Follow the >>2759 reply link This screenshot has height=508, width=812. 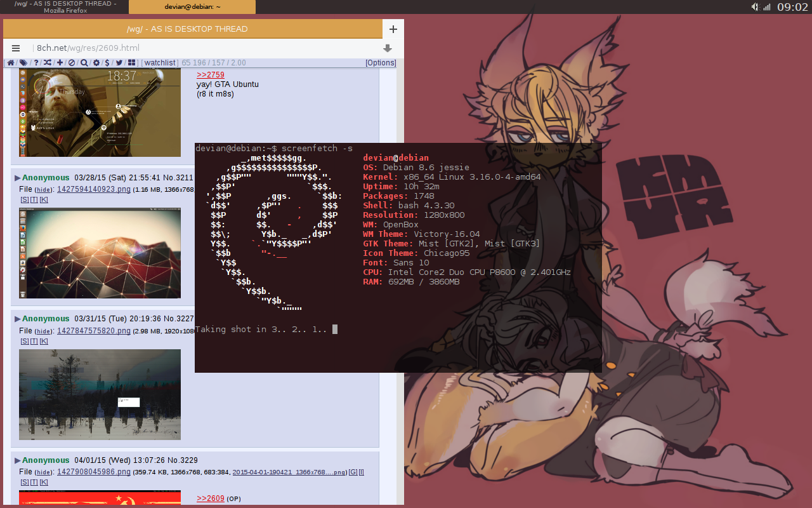point(211,75)
